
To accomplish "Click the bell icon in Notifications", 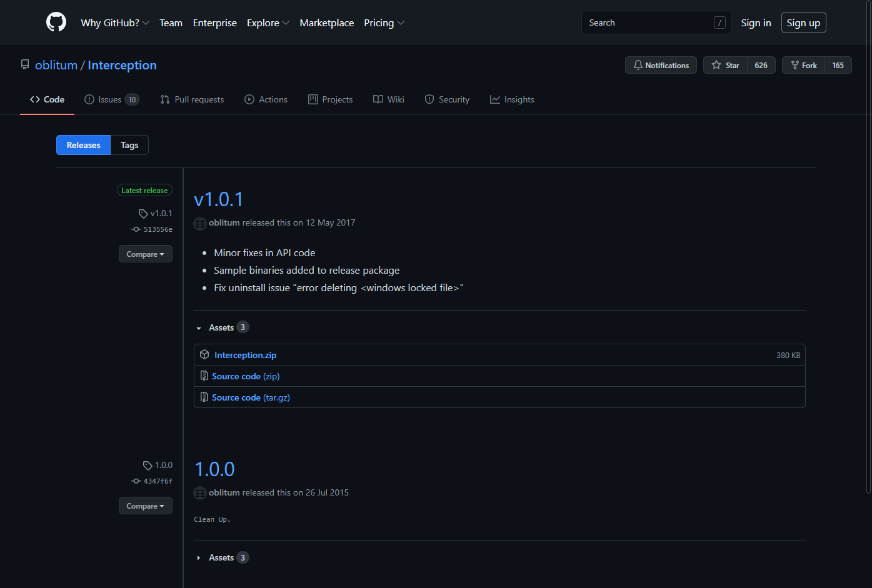I will tap(638, 65).
